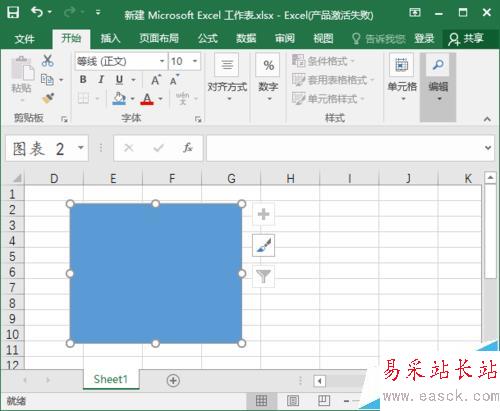Switch to Normal view icon
This screenshot has height=411, width=500.
point(261,401)
